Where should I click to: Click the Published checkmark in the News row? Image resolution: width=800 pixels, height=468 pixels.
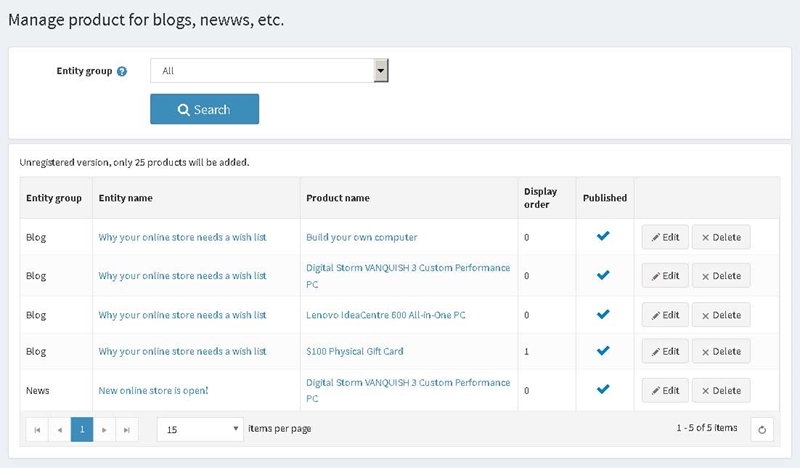pos(603,389)
